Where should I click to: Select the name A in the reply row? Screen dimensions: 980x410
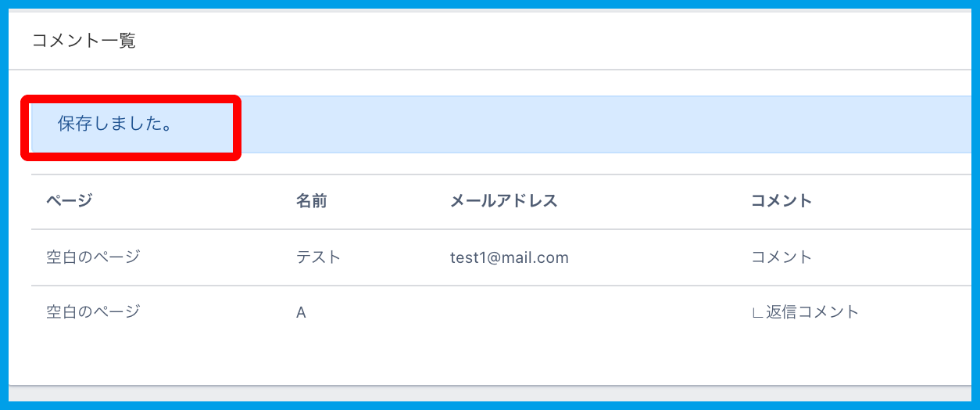coord(301,313)
